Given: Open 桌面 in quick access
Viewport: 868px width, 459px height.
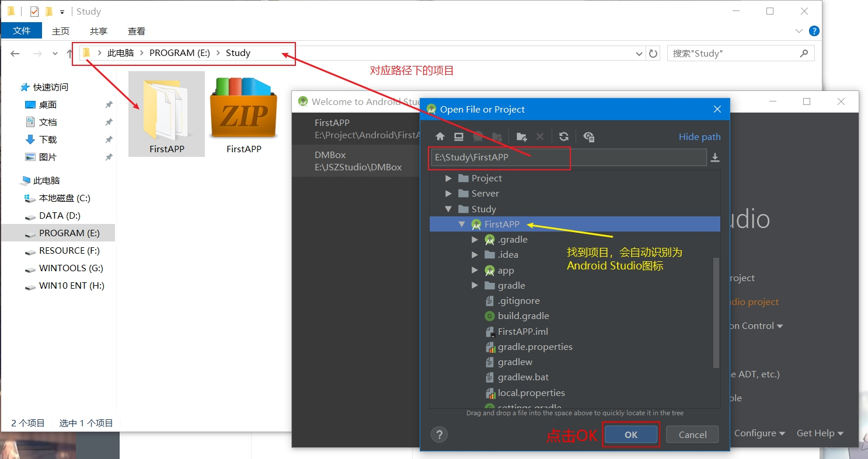Looking at the screenshot, I should coord(48,104).
